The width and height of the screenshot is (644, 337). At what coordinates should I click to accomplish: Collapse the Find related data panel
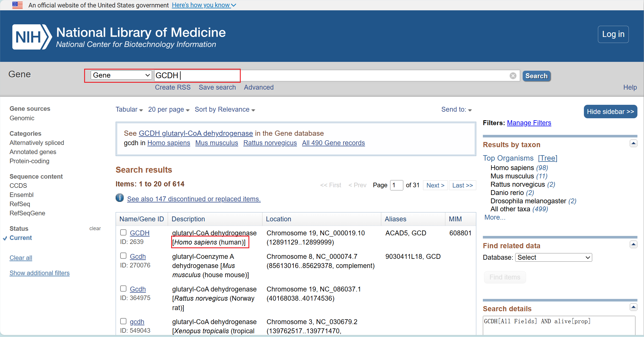(633, 244)
